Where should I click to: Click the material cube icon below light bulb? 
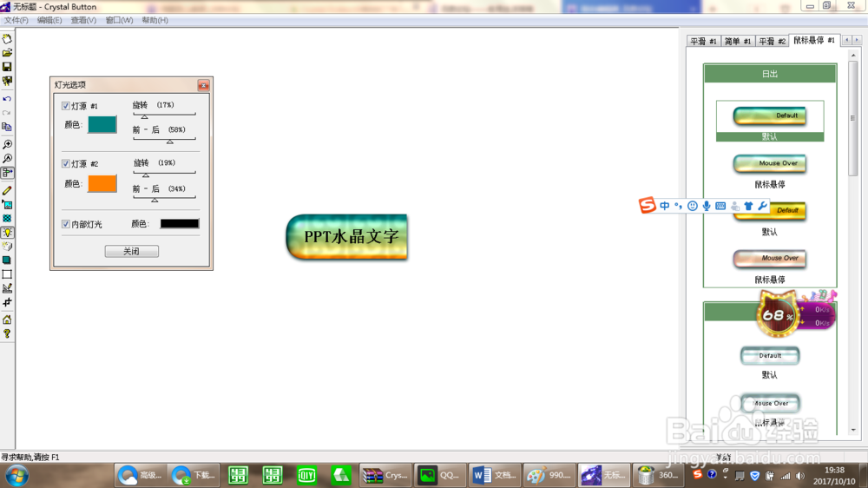(7, 246)
